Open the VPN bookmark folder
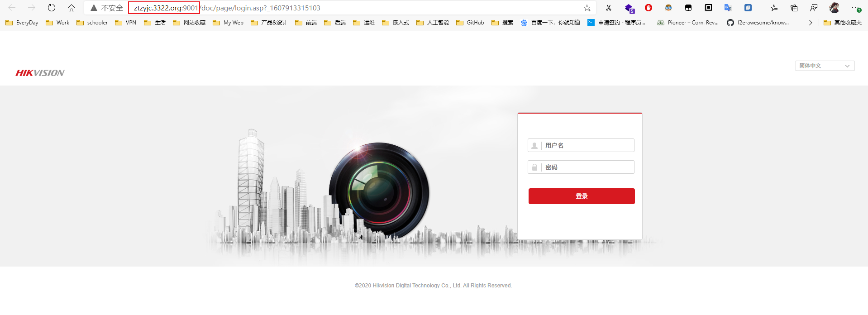Screen dimensions: 868x315 click(x=125, y=23)
